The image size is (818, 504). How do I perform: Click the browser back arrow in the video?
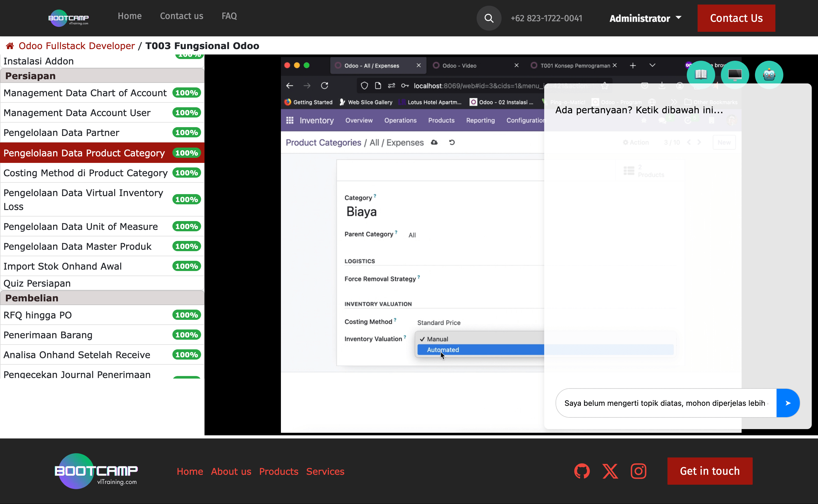[x=290, y=86]
